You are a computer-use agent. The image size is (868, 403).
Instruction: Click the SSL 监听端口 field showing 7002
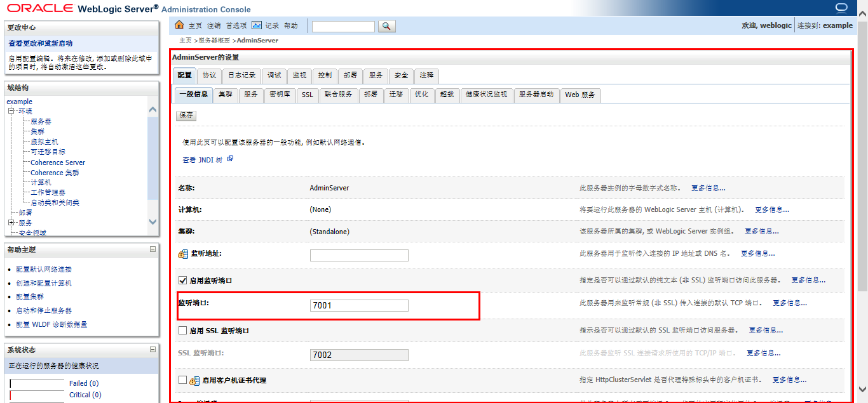click(x=359, y=355)
